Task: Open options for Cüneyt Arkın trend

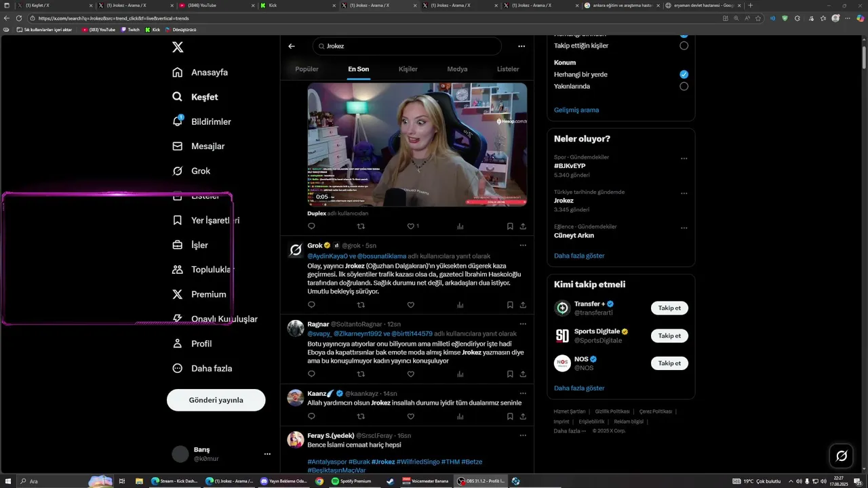Action: tap(684, 228)
